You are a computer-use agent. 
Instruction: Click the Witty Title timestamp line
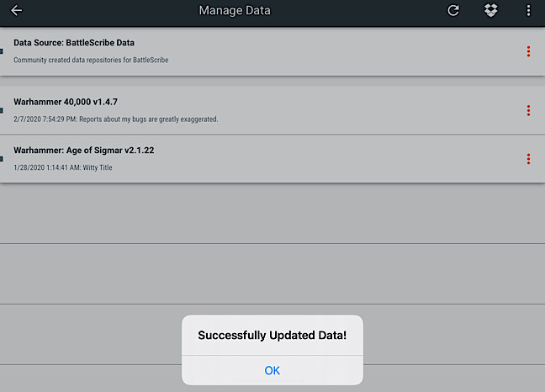click(x=63, y=167)
